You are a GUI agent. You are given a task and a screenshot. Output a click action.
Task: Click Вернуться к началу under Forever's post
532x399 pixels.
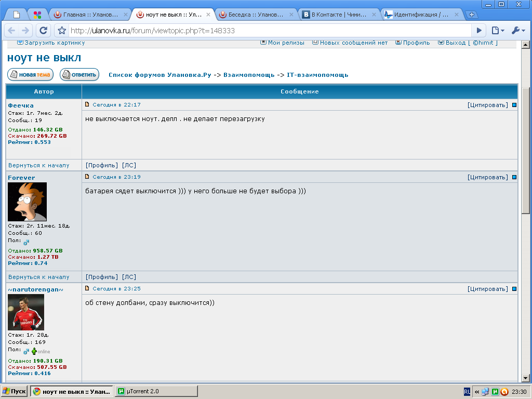click(x=38, y=277)
